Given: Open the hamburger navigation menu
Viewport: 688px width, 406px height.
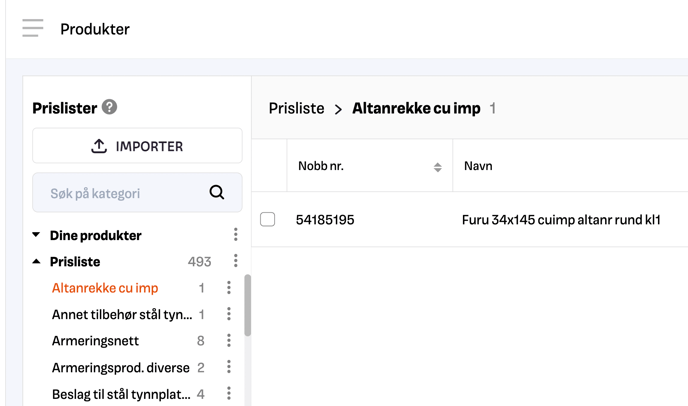Looking at the screenshot, I should [x=33, y=28].
